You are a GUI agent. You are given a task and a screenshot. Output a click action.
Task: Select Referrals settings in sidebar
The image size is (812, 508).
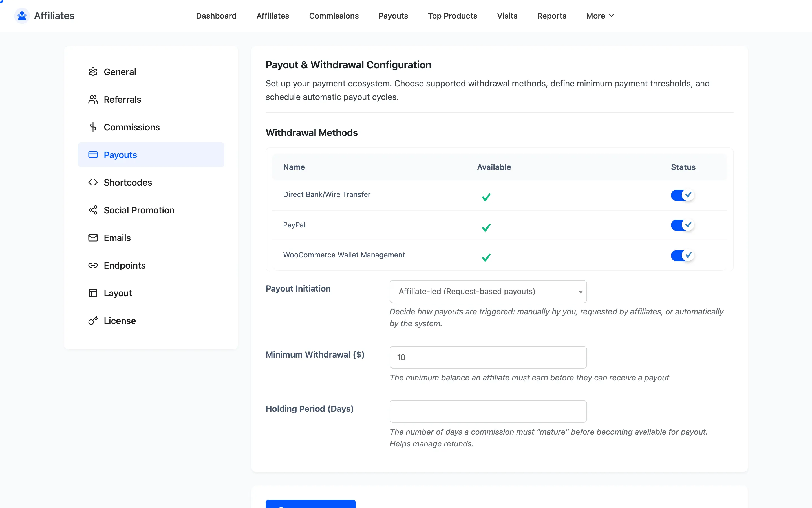click(x=151, y=99)
